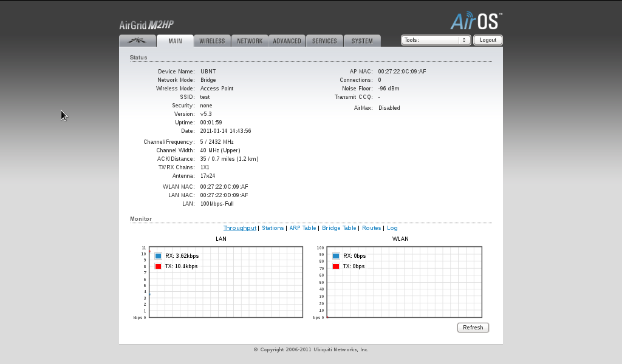The image size is (622, 364).
Task: Open the Log link
Action: [x=392, y=227]
